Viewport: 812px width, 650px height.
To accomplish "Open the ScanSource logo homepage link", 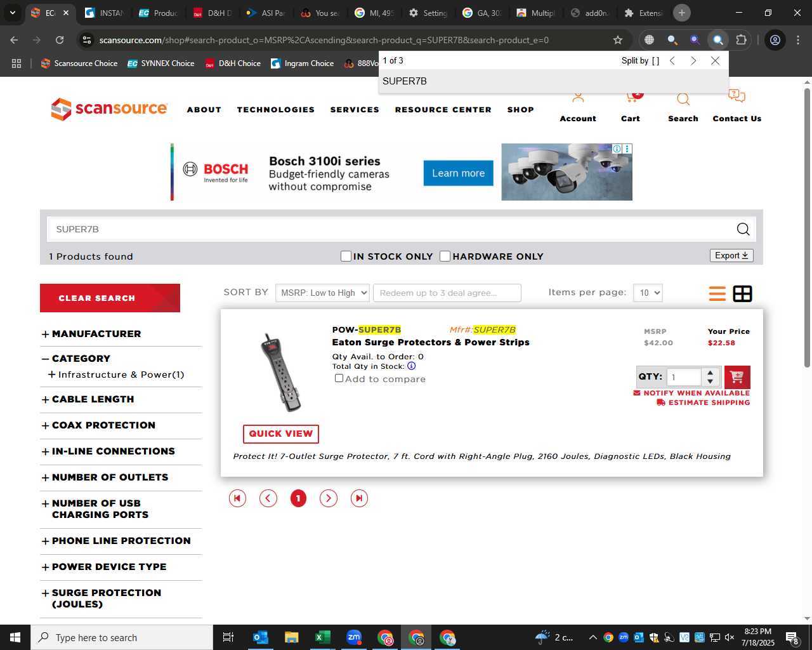I will pos(109,109).
